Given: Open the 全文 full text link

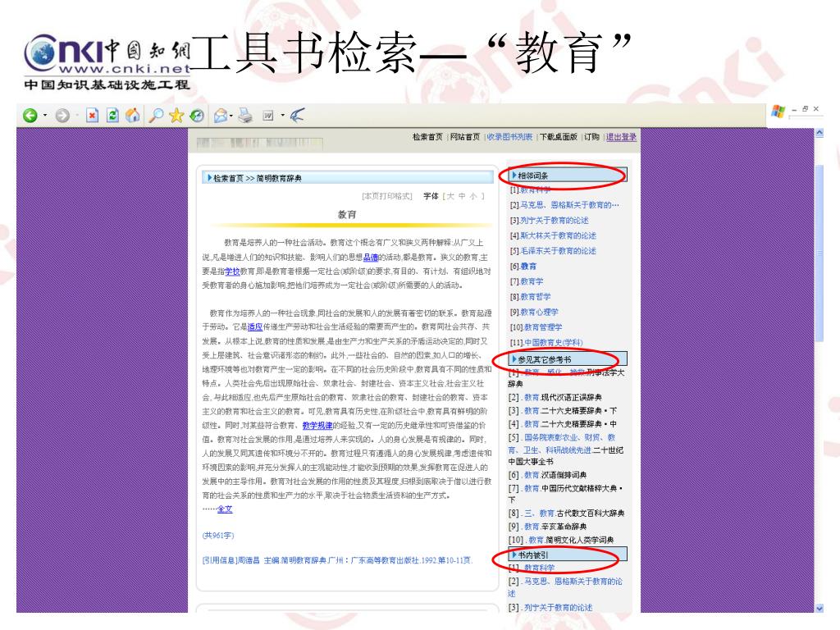Looking at the screenshot, I should (225, 509).
